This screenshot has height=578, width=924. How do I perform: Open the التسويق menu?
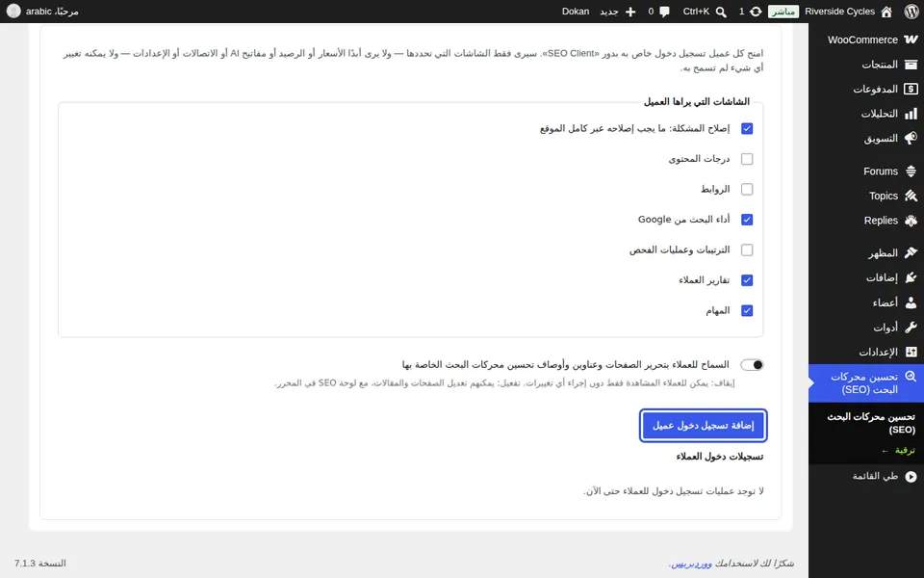click(x=865, y=138)
